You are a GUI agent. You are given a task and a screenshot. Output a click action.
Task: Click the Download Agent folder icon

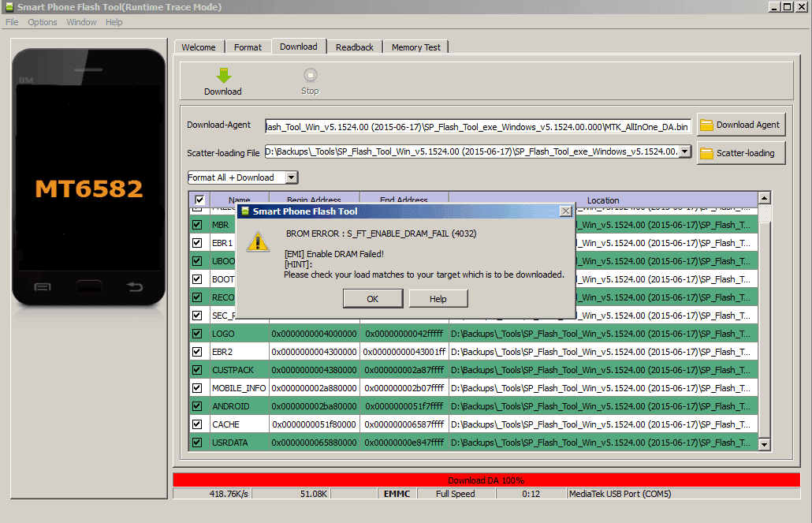pyautogui.click(x=706, y=125)
